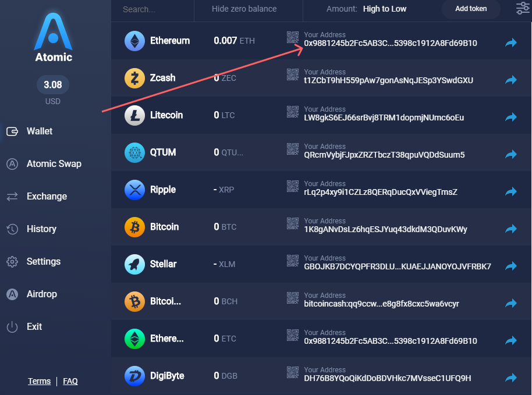The width and height of the screenshot is (532, 395).
Task: Click the send arrow for Bitcoin Cash
Action: point(511,304)
